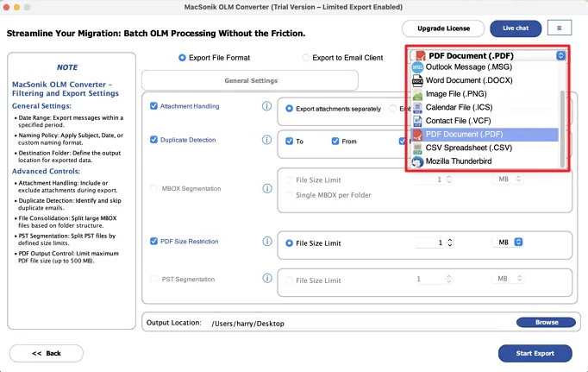588x372 pixels.
Task: Click the Outlook Message MSG icon
Action: point(417,67)
